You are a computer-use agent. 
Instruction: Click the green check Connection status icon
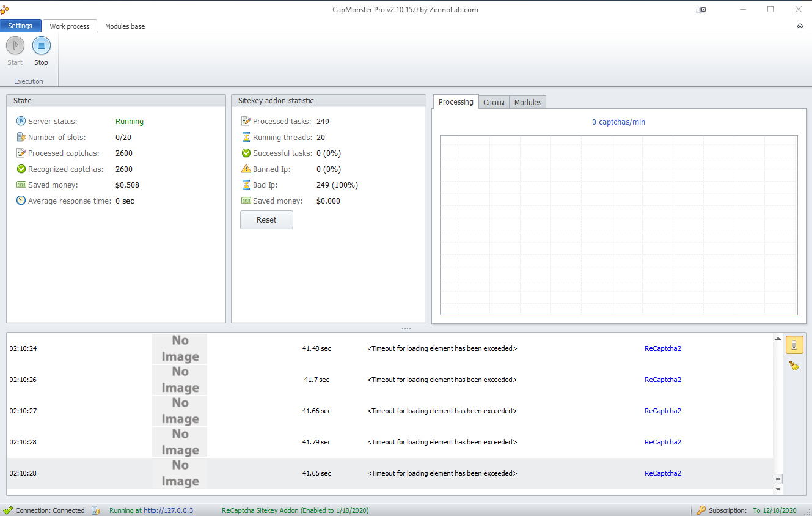[x=7, y=510]
